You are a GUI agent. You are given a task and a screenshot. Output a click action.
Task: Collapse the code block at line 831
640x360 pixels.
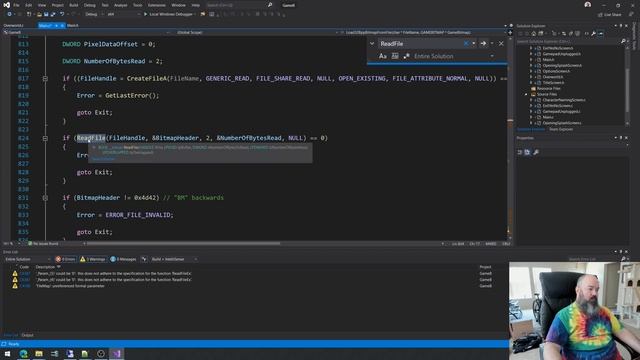(45, 198)
